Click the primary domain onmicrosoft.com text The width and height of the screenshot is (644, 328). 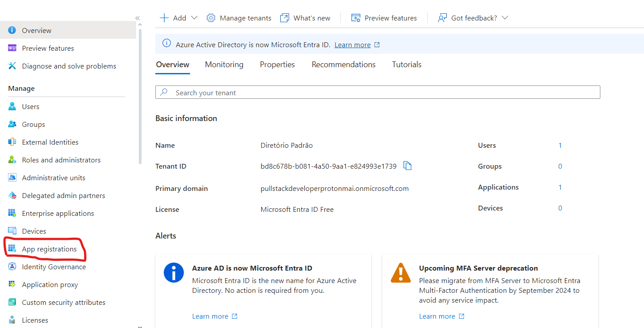coord(335,188)
